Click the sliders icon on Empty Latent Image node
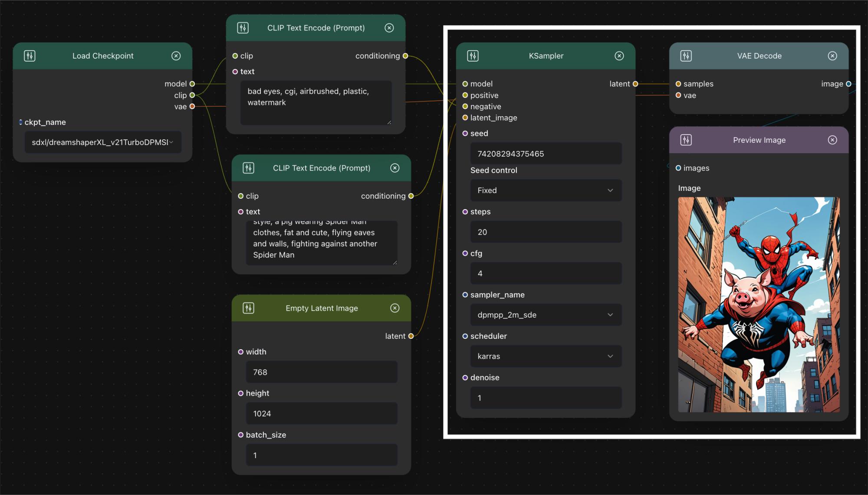 (x=248, y=308)
